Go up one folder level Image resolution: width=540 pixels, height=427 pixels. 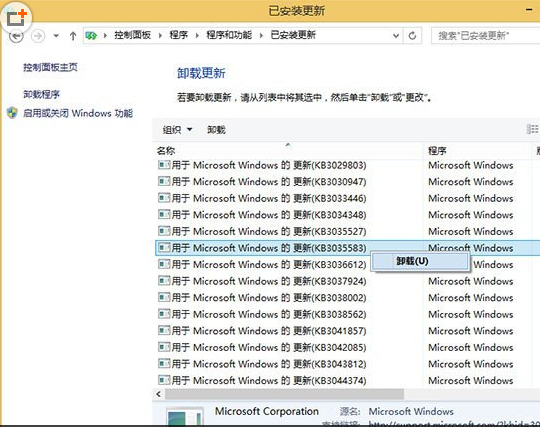tap(73, 36)
